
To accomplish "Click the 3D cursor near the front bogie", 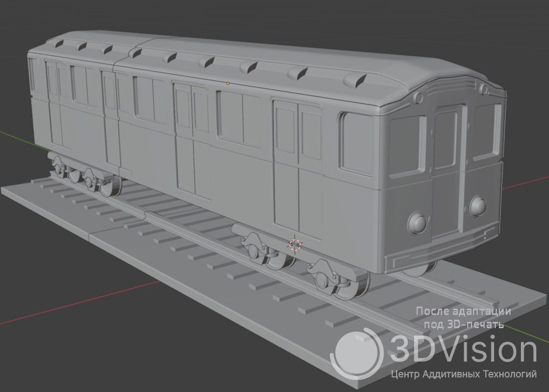I will pyautogui.click(x=295, y=244).
